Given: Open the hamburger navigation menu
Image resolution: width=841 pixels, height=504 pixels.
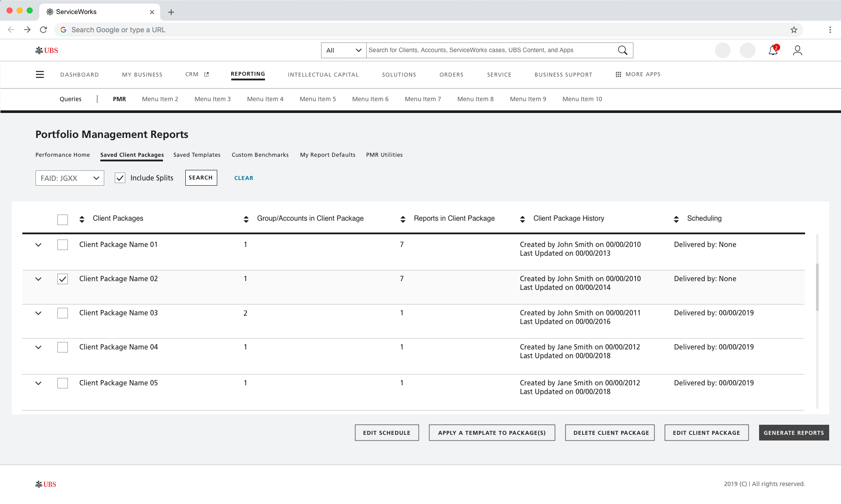Looking at the screenshot, I should pos(40,74).
